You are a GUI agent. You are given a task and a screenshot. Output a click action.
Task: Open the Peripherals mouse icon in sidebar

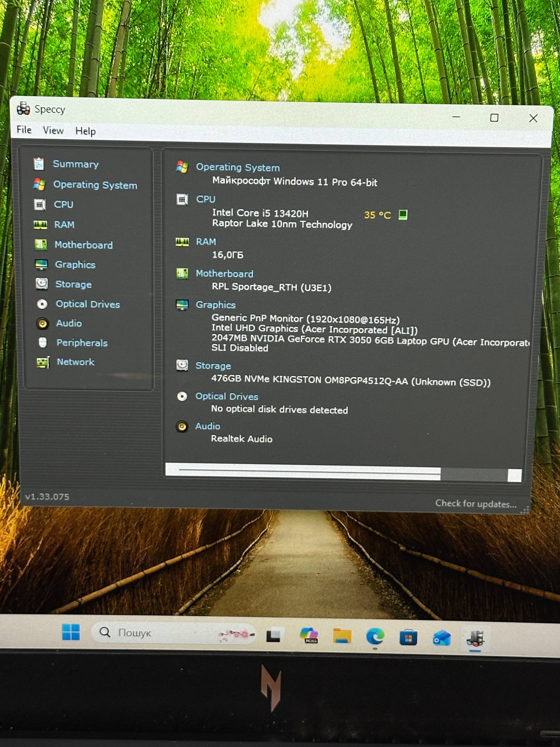(43, 343)
